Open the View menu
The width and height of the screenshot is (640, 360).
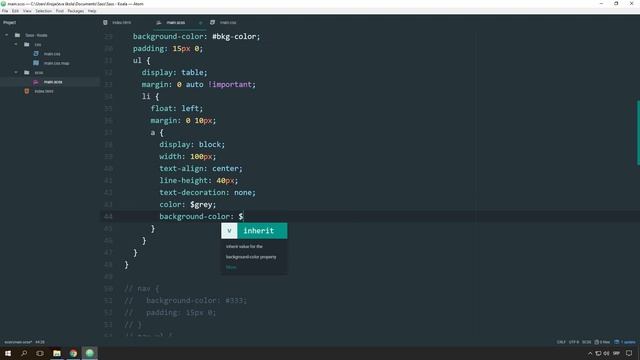point(27,11)
